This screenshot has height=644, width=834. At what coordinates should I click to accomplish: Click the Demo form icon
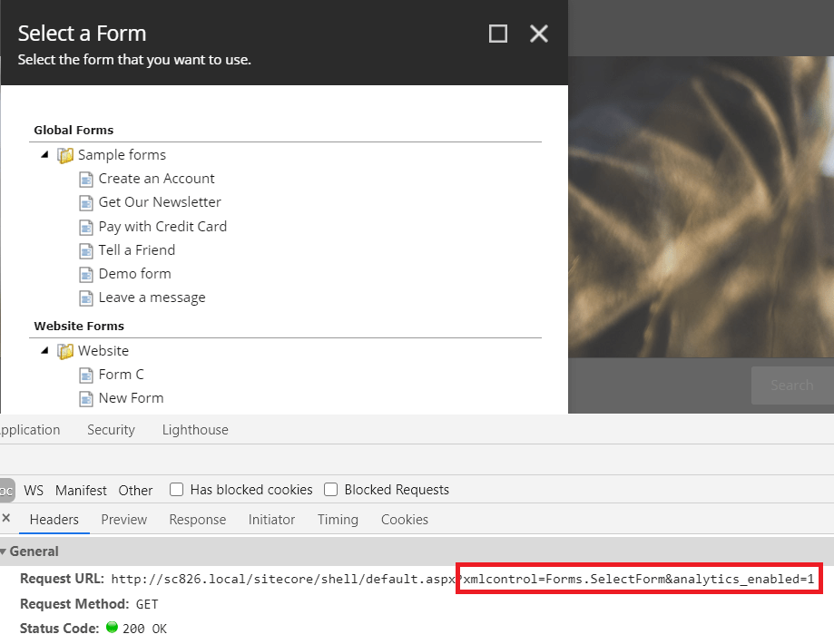(x=86, y=274)
